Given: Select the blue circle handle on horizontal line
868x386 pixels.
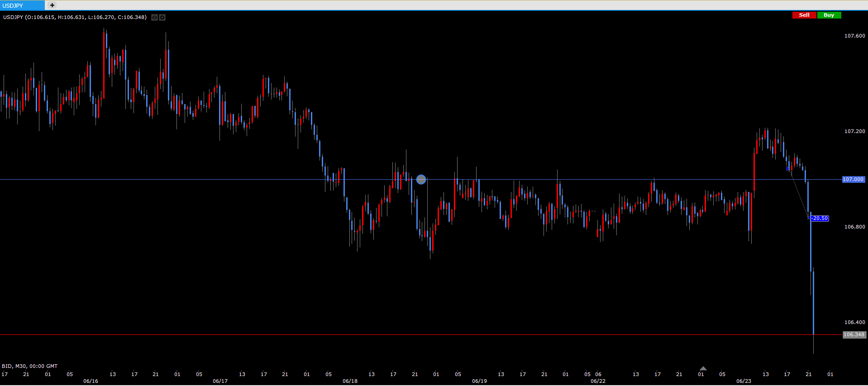Looking at the screenshot, I should (x=421, y=180).
